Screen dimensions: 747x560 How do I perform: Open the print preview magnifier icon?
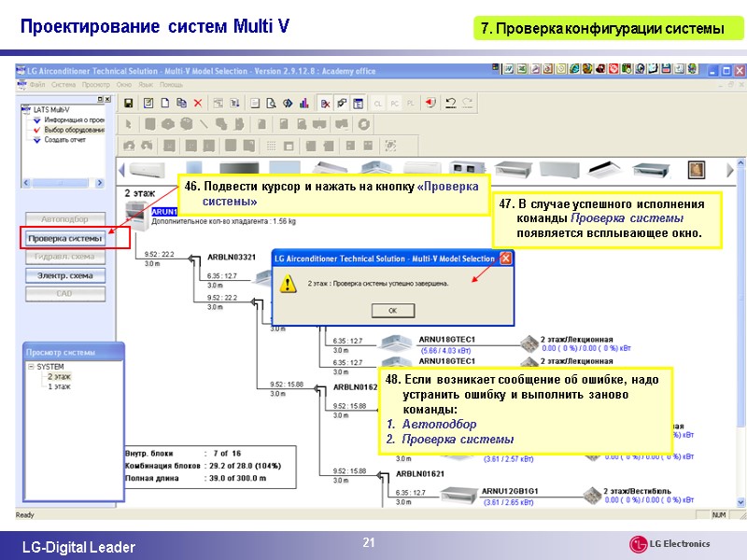[271, 104]
